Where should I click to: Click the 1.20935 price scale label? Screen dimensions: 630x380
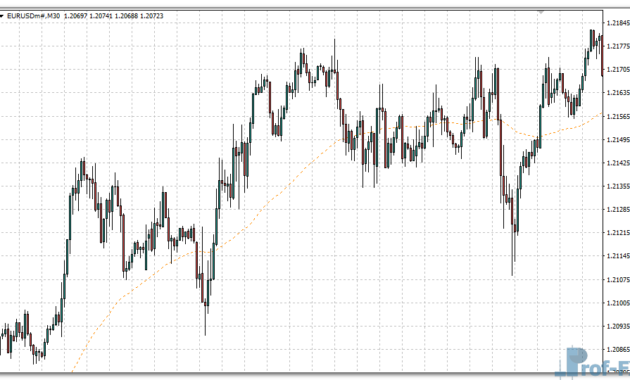point(618,326)
